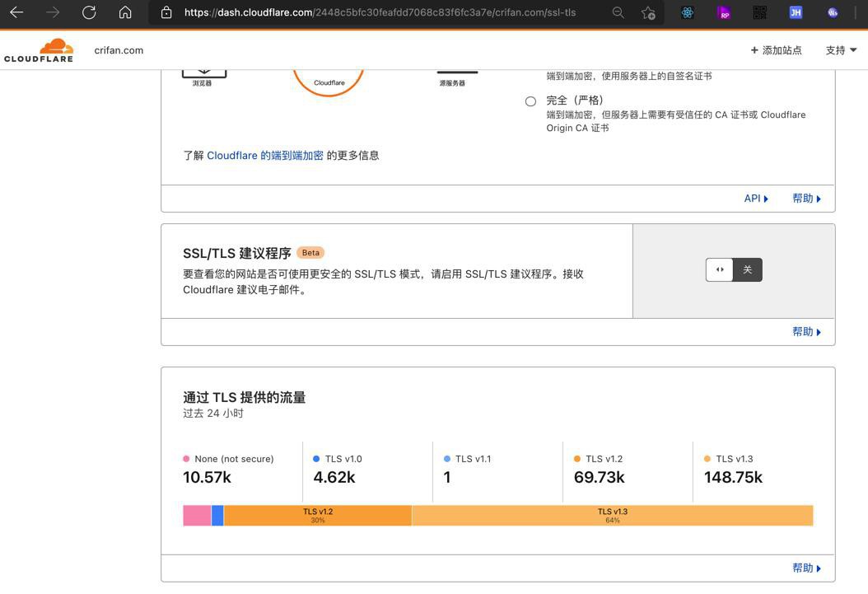Click the TLS v1.0 legend entry
This screenshot has width=868, height=594.
338,459
